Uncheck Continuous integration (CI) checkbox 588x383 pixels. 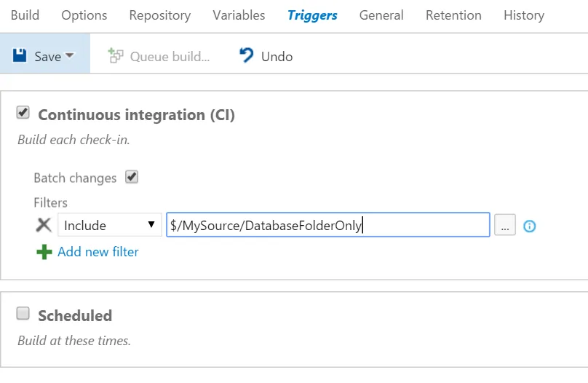(23, 113)
